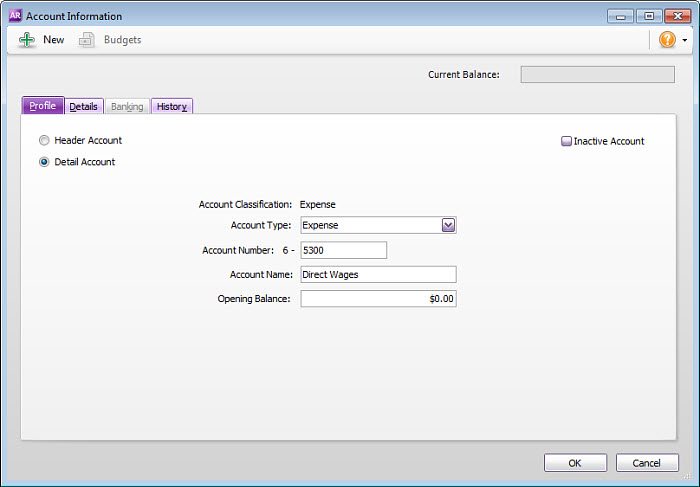
Task: Switch to the Details tab
Action: [84, 106]
